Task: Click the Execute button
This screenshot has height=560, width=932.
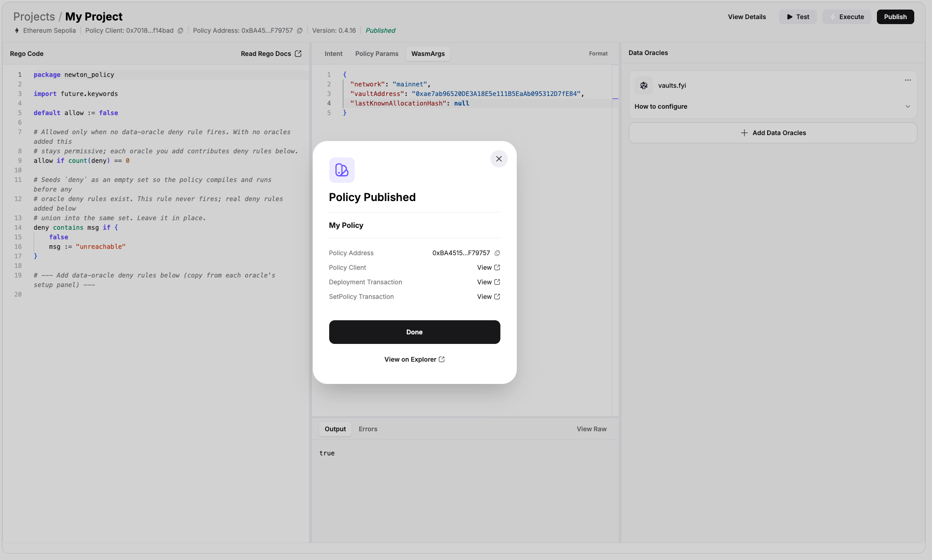Action: (x=846, y=17)
